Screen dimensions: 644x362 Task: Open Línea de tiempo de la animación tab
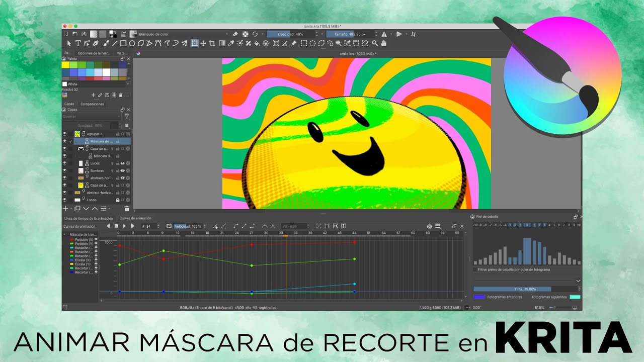click(89, 218)
